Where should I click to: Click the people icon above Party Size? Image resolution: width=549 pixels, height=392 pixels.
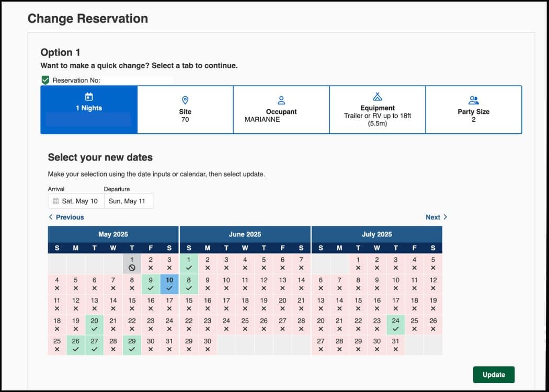tap(473, 100)
